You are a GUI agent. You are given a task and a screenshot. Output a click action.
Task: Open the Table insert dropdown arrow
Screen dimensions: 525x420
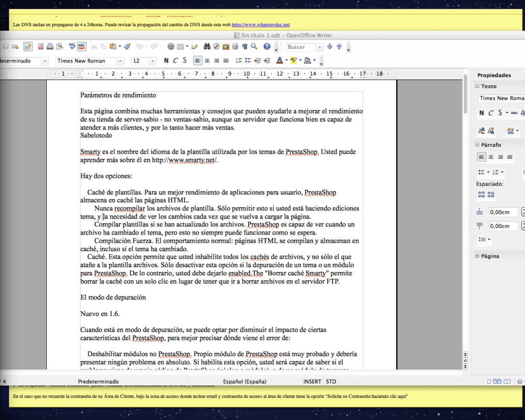click(x=187, y=47)
